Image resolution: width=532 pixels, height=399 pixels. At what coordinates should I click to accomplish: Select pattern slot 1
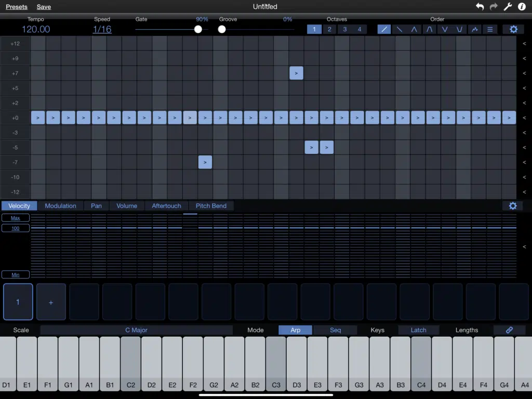click(x=18, y=302)
